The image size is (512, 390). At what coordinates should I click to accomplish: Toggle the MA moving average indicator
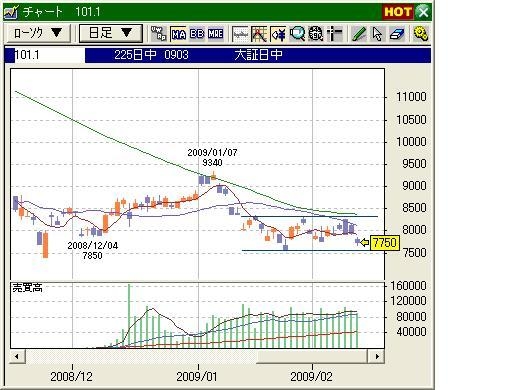(178, 34)
